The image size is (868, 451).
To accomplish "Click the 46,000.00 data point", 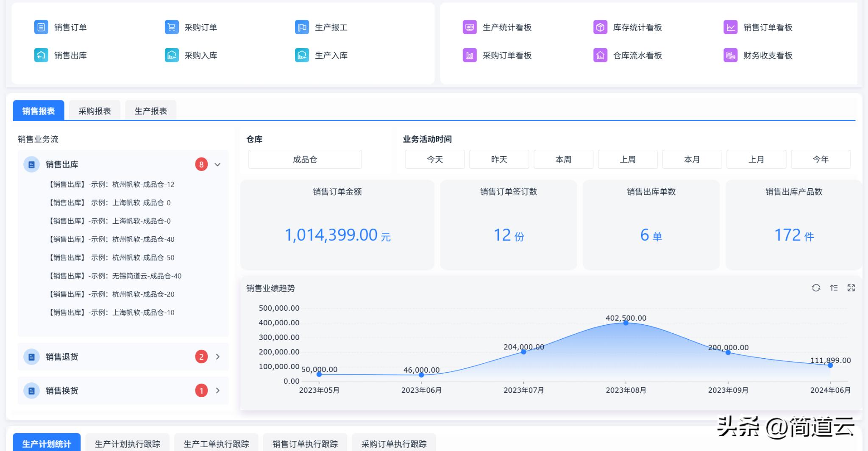I will (421, 375).
